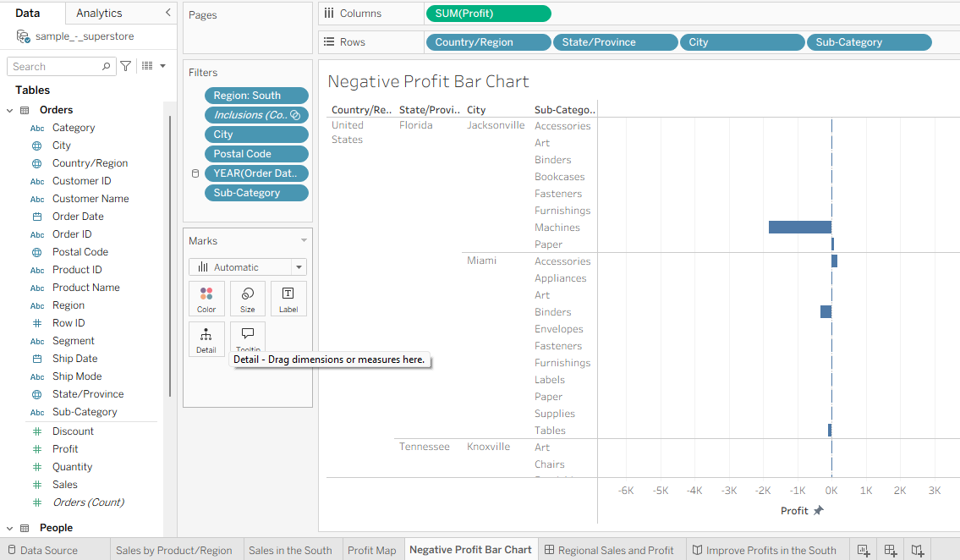The image size is (960, 560).
Task: Click the Data pane vertical scrollbar
Action: point(170,257)
